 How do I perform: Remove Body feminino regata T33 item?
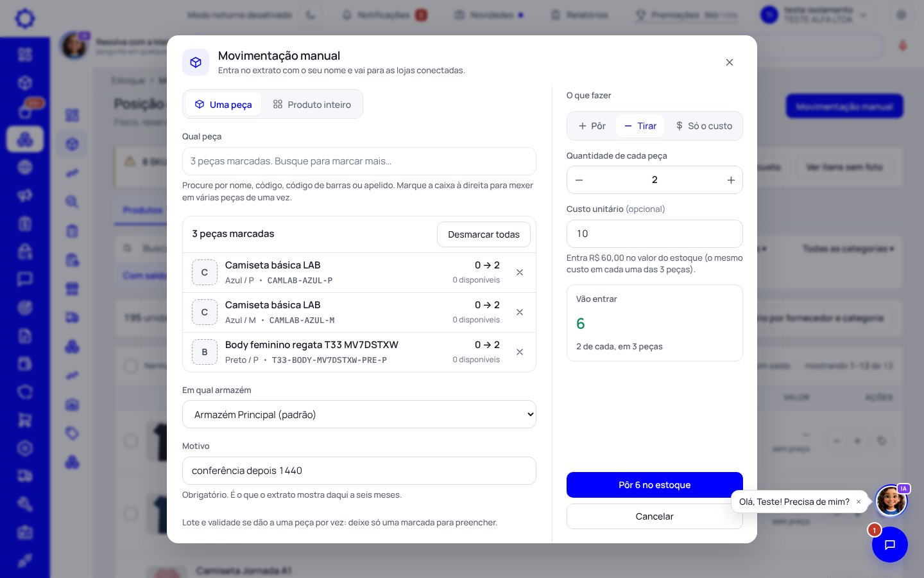tap(520, 352)
